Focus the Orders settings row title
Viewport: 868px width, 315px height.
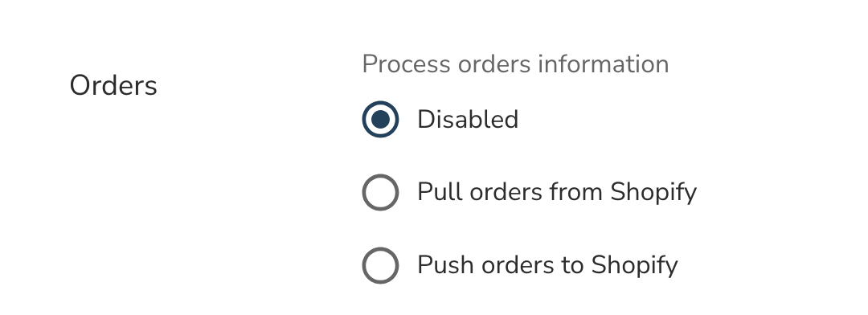113,86
